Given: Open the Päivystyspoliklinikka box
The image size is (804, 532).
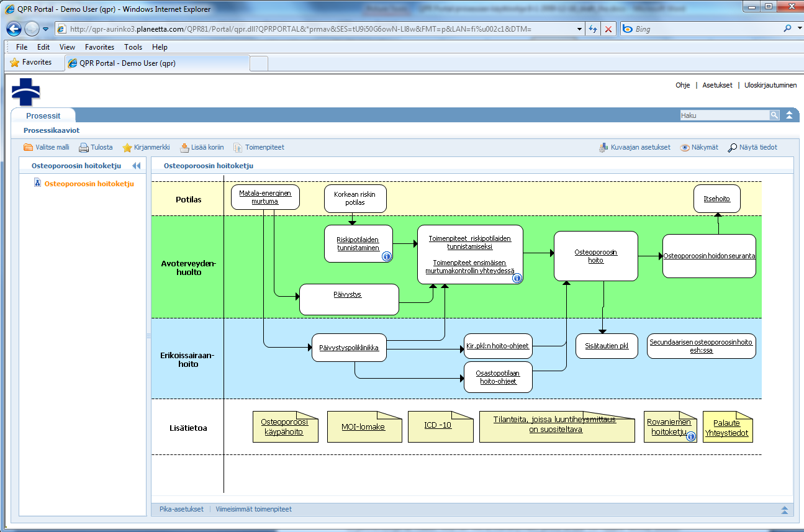Looking at the screenshot, I should point(349,348).
